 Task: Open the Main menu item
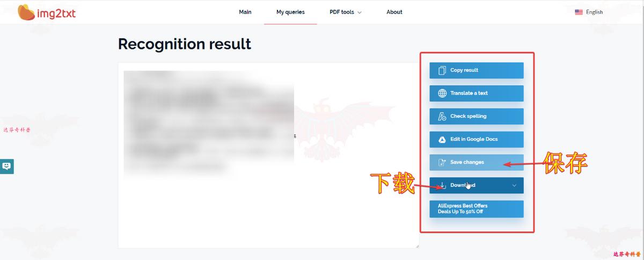(x=245, y=12)
